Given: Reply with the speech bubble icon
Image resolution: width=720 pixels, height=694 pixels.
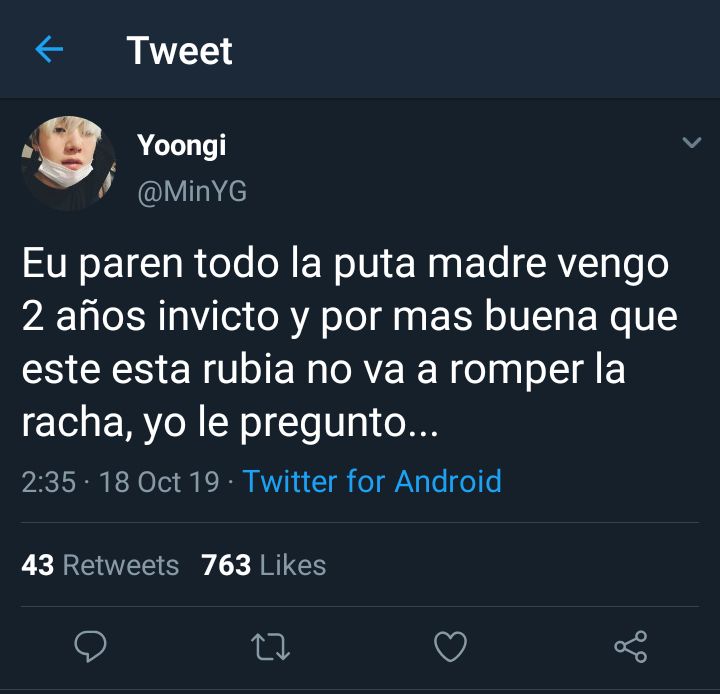Looking at the screenshot, I should click(x=90, y=646).
